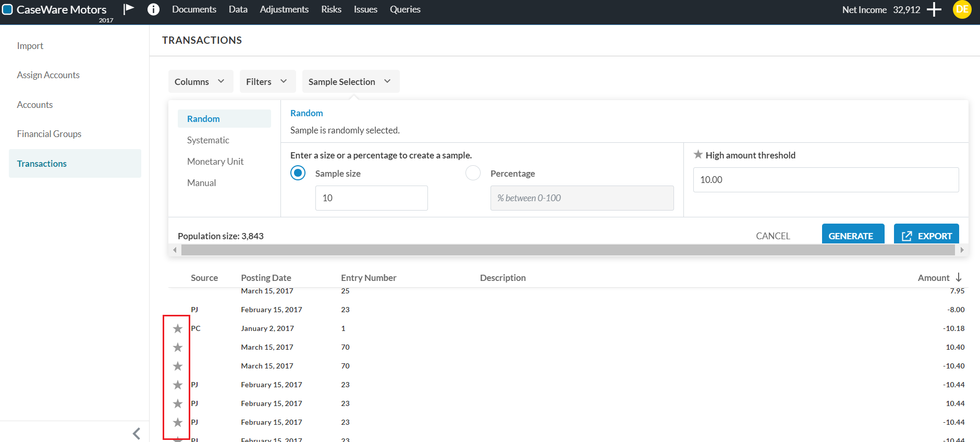
Task: Go to Financial Groups in the sidebar
Action: click(x=49, y=134)
